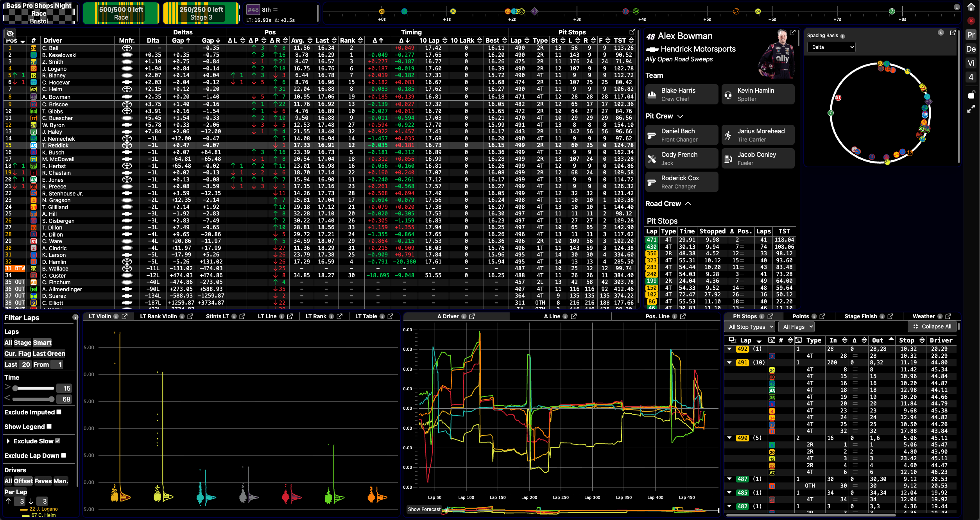Viewport: 980px width, 520px height.
Task: Open info for the Spacing Basis label
Action: tap(843, 36)
